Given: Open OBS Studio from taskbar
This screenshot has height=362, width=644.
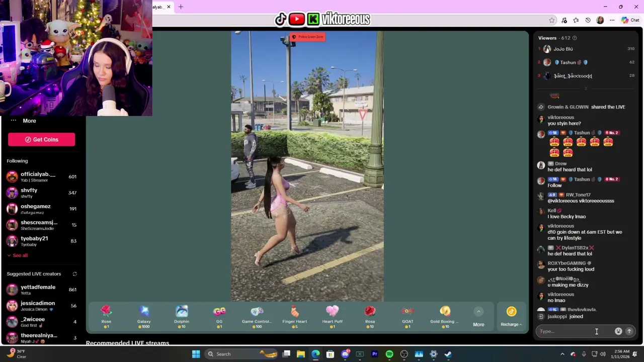Looking at the screenshot, I should click(404, 354).
